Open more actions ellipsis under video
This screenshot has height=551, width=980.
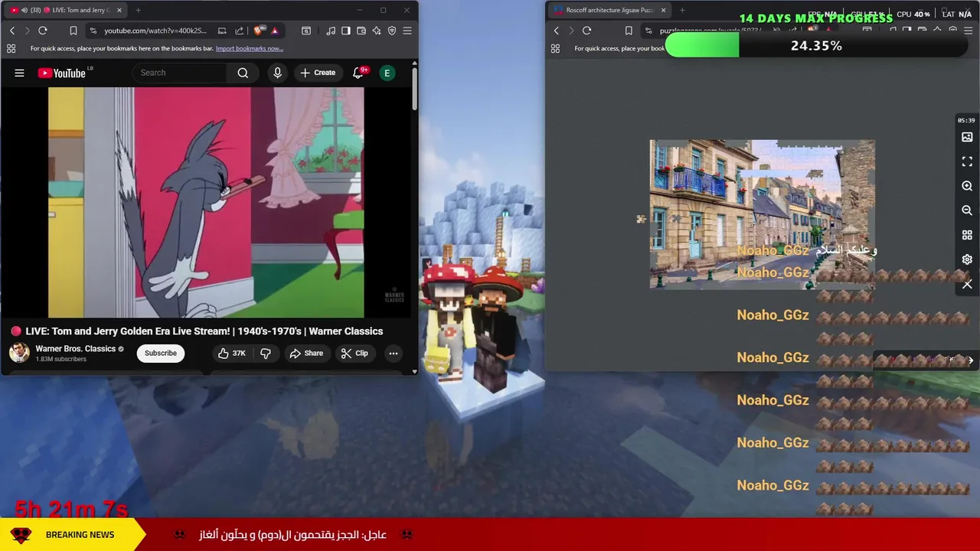[393, 353]
